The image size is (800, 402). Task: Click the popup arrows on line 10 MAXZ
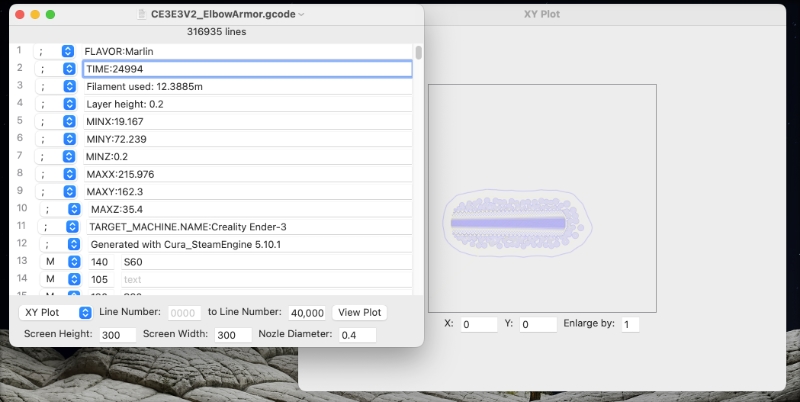73,209
